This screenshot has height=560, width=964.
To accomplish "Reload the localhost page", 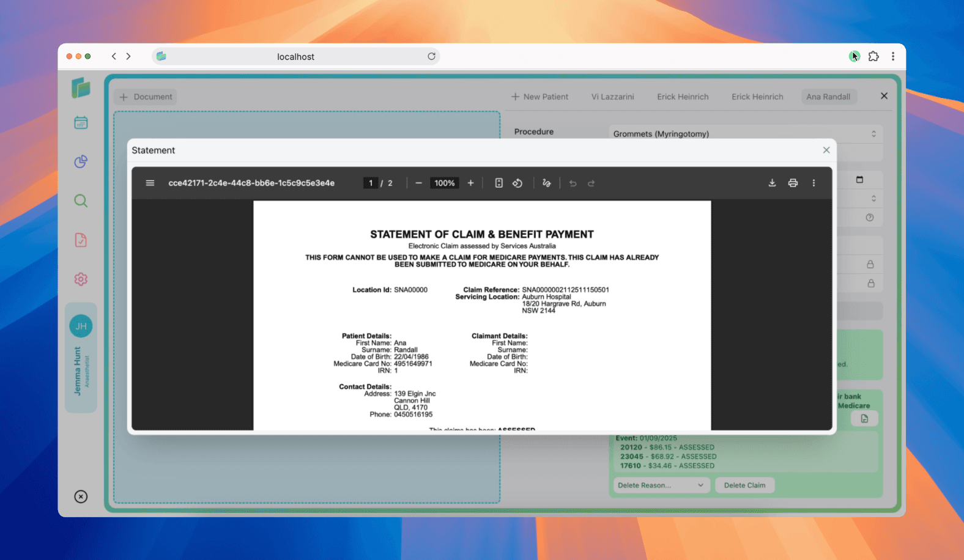I will tap(431, 56).
